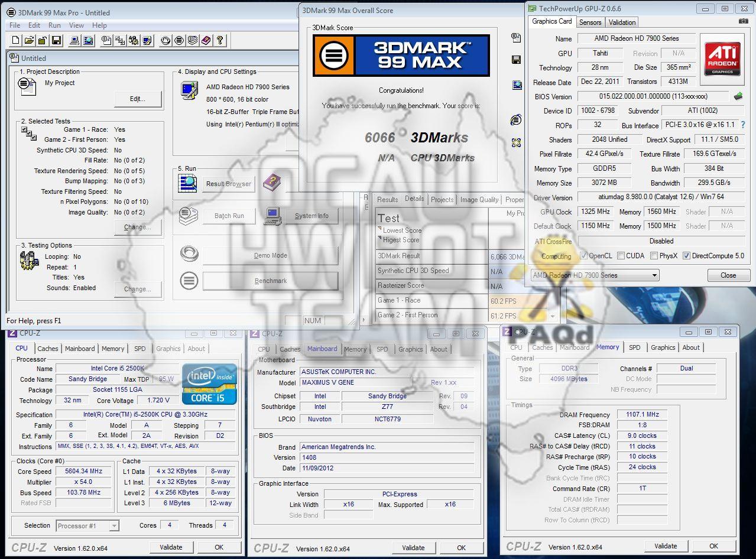Click the Edit... project description button
The width and height of the screenshot is (756, 559).
click(138, 99)
